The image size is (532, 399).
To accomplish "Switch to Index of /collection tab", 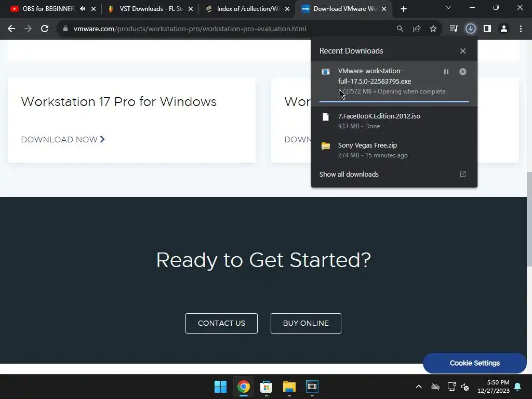I will (248, 9).
